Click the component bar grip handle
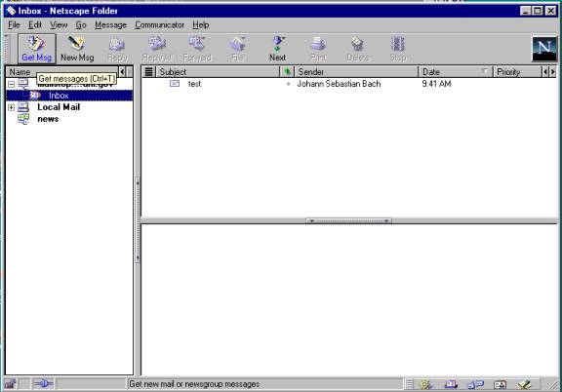 tap(410, 384)
